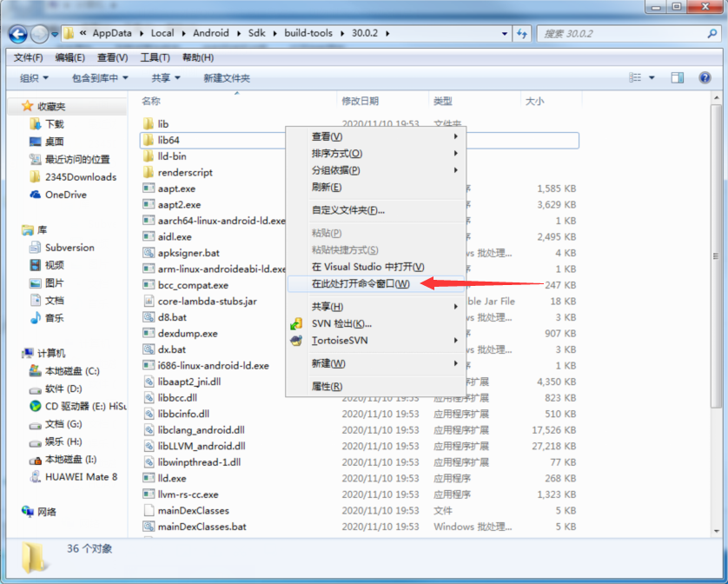Click the refresh button beside address bar
This screenshot has height=584, width=728.
(x=522, y=33)
